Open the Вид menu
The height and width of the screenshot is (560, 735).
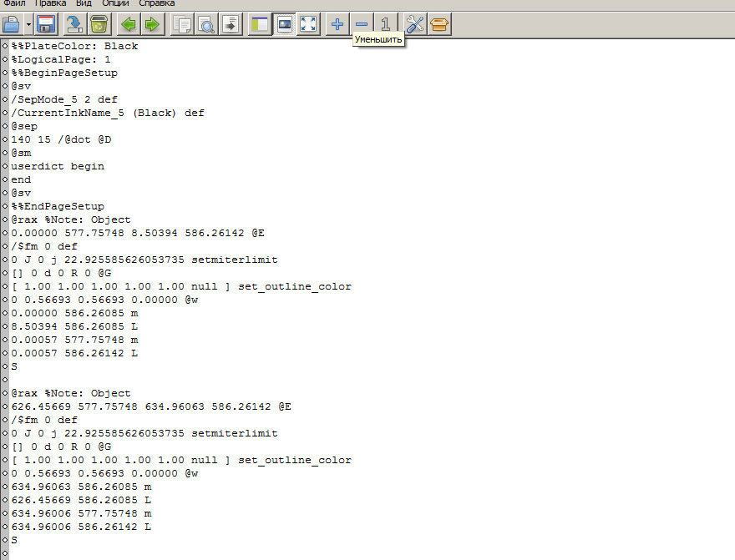click(x=84, y=3)
